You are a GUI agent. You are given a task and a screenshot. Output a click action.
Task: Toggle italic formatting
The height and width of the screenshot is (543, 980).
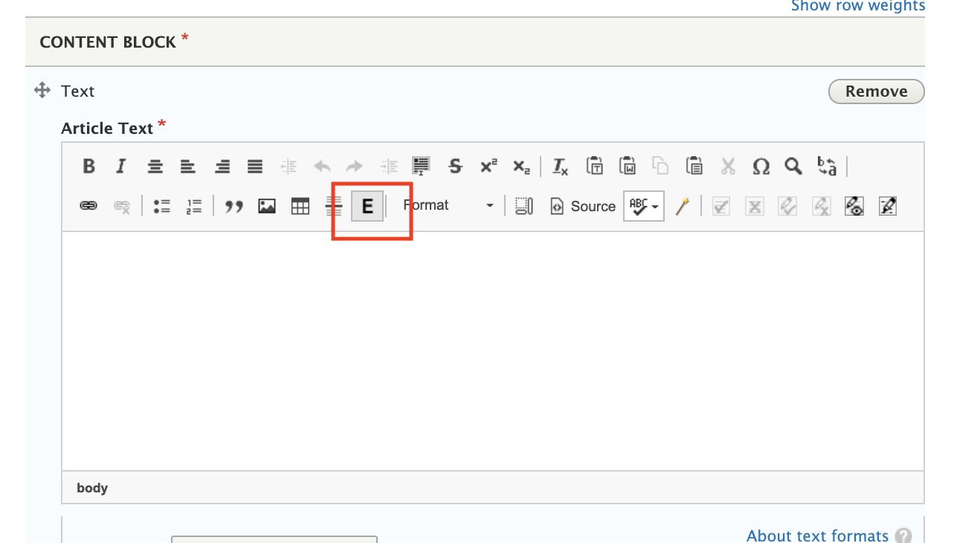(x=120, y=166)
